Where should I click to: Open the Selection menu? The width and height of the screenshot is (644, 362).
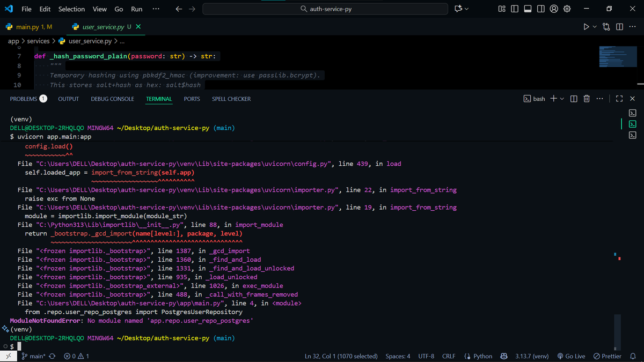click(x=71, y=9)
